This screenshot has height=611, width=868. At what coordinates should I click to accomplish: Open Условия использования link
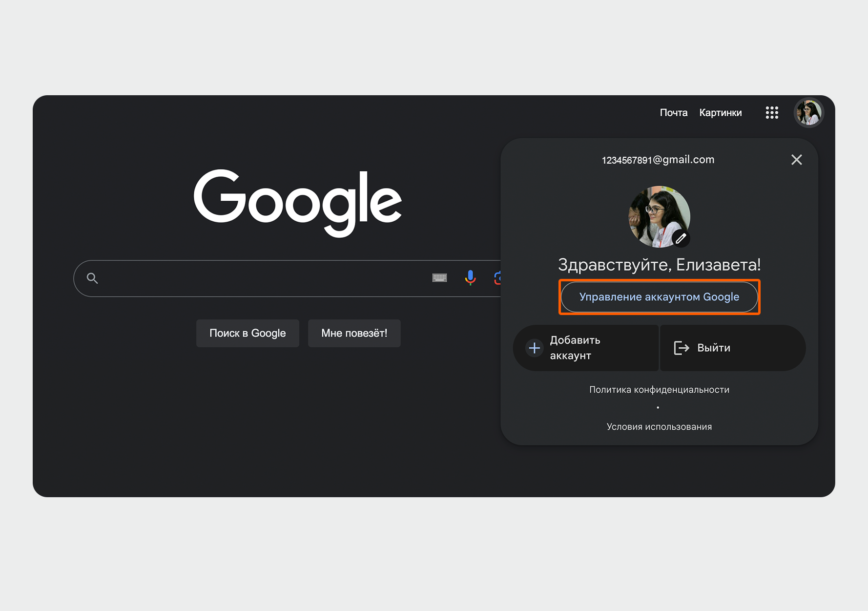pyautogui.click(x=659, y=427)
